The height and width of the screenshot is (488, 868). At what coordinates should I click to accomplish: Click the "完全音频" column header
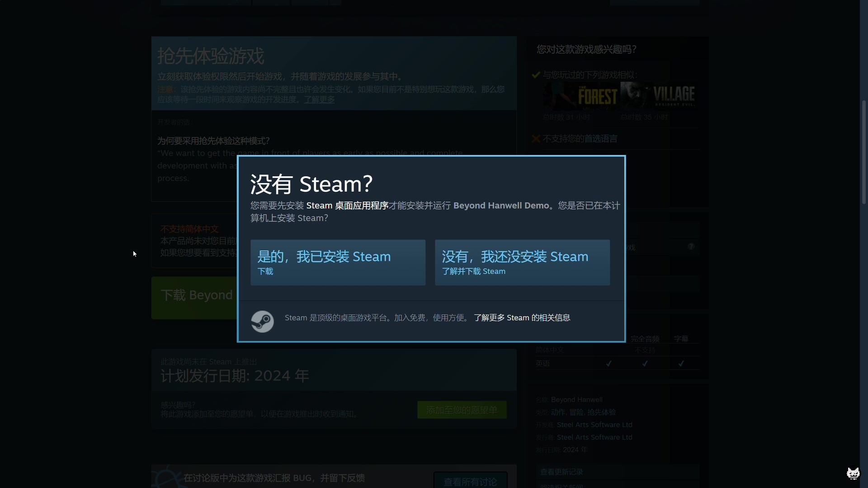pos(645,339)
